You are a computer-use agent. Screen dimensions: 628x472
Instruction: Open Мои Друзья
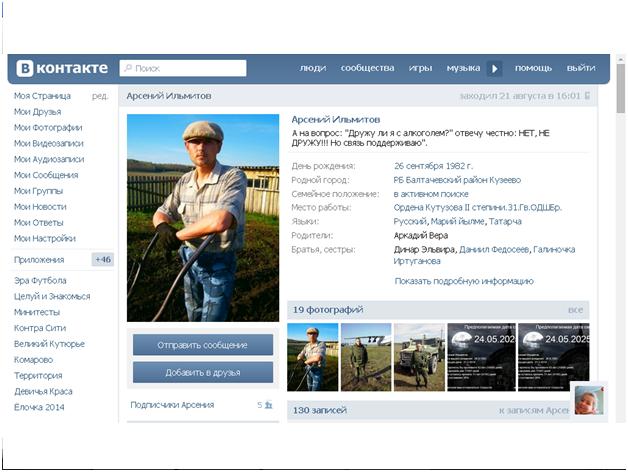38,112
